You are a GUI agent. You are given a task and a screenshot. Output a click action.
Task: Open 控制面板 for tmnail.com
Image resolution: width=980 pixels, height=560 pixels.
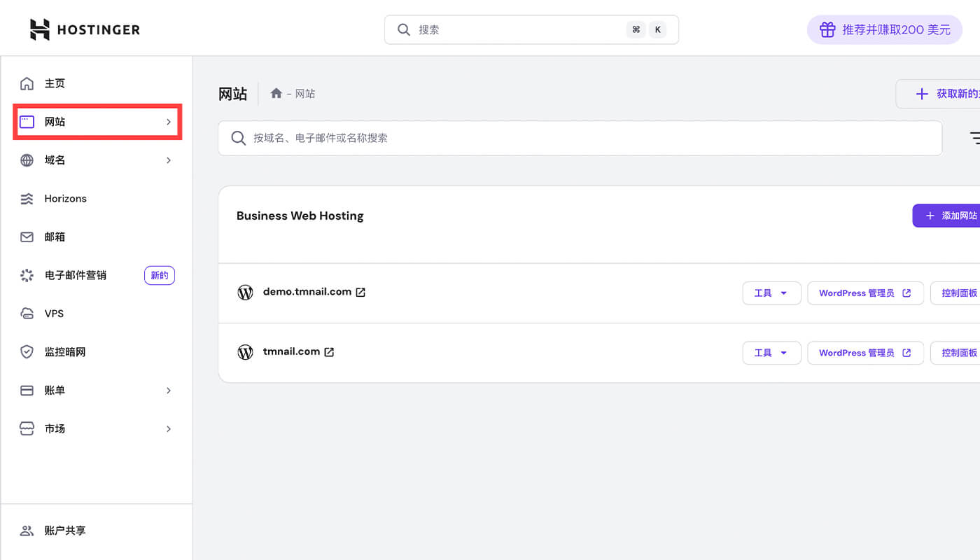click(x=955, y=353)
